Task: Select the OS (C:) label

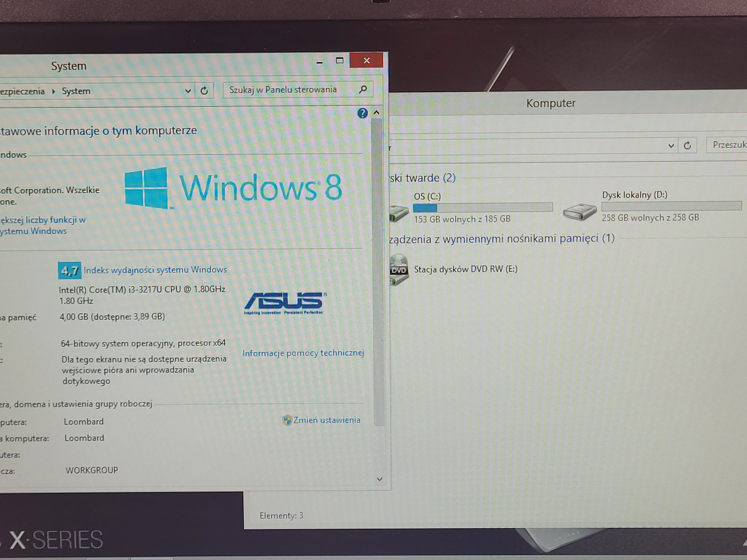Action: [x=427, y=196]
